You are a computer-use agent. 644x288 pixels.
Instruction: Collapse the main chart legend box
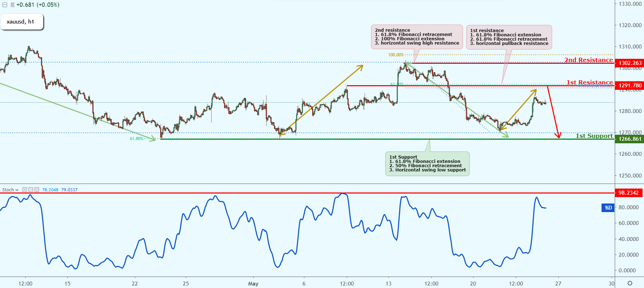5,5
